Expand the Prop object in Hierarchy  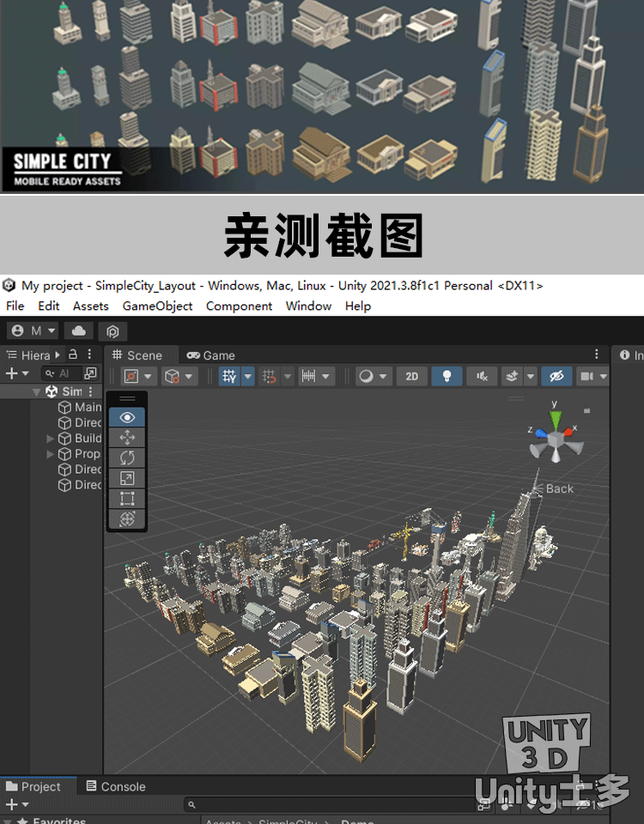pyautogui.click(x=51, y=454)
